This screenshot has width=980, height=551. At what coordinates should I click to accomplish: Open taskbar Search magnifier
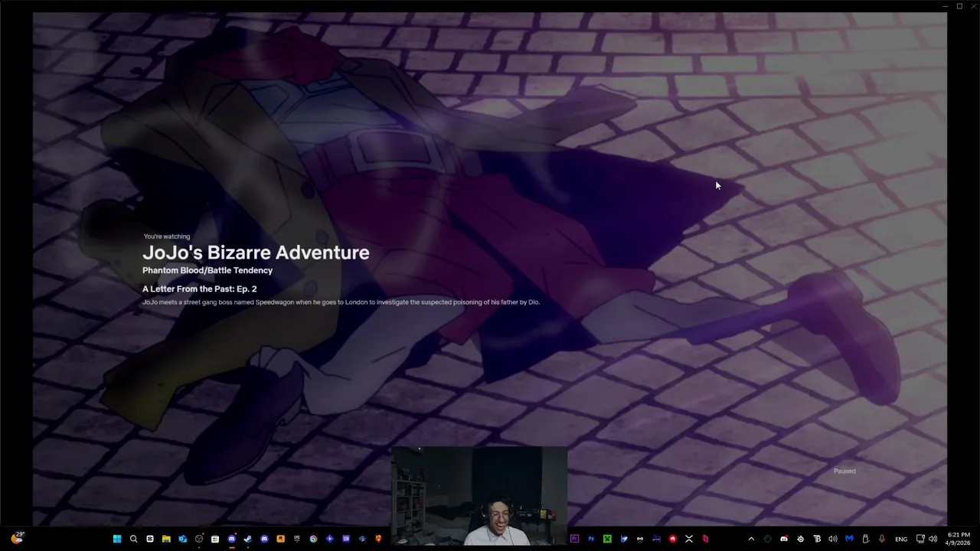click(x=133, y=539)
